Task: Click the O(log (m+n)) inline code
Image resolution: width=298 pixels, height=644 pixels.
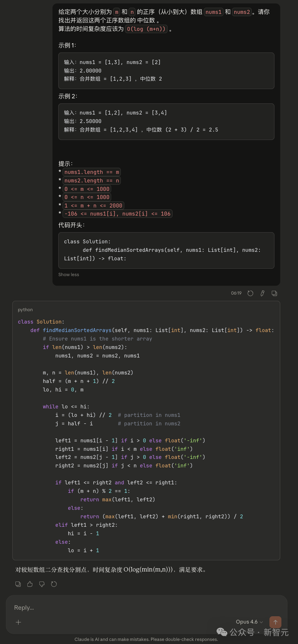Action: (146, 29)
